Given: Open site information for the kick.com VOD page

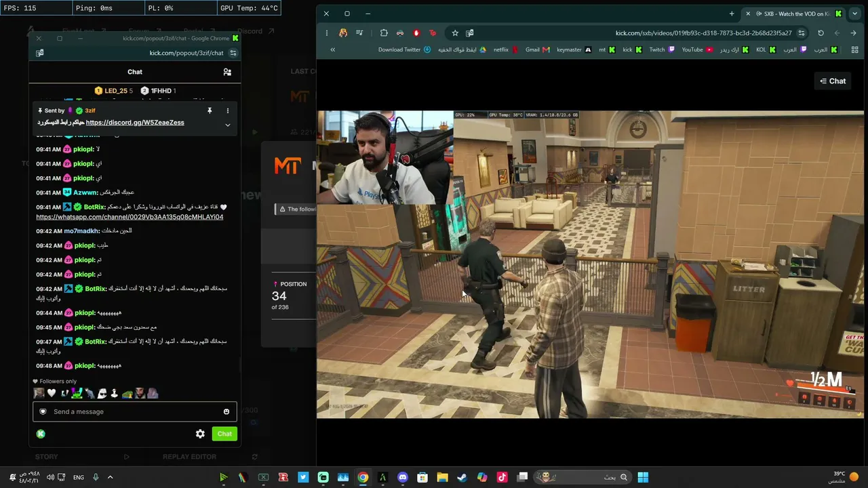Looking at the screenshot, I should tap(802, 33).
